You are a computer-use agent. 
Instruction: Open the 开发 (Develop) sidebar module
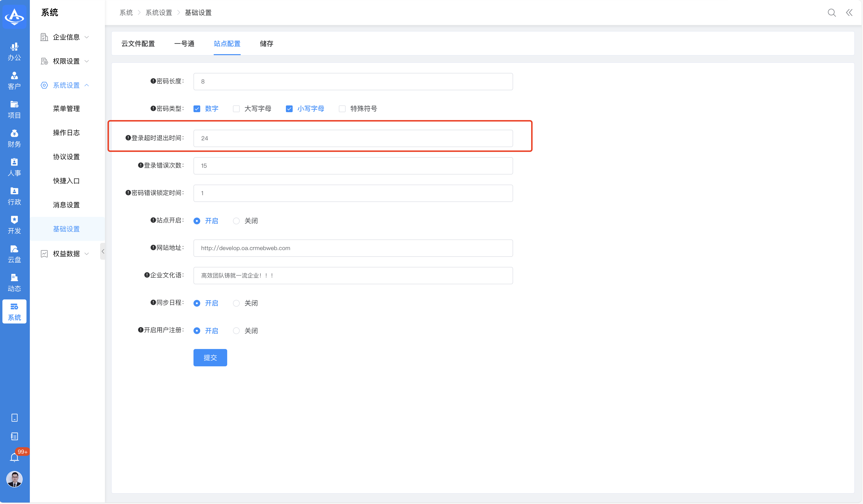click(14, 225)
